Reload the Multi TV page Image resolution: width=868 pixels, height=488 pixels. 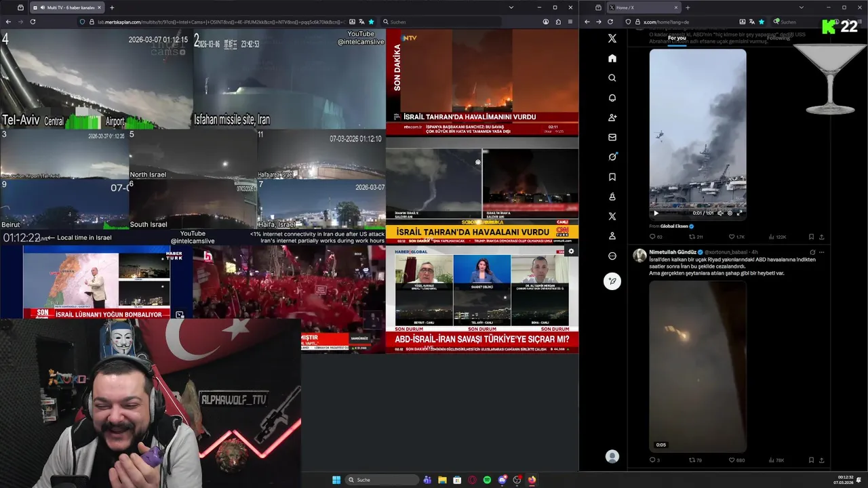tap(33, 22)
